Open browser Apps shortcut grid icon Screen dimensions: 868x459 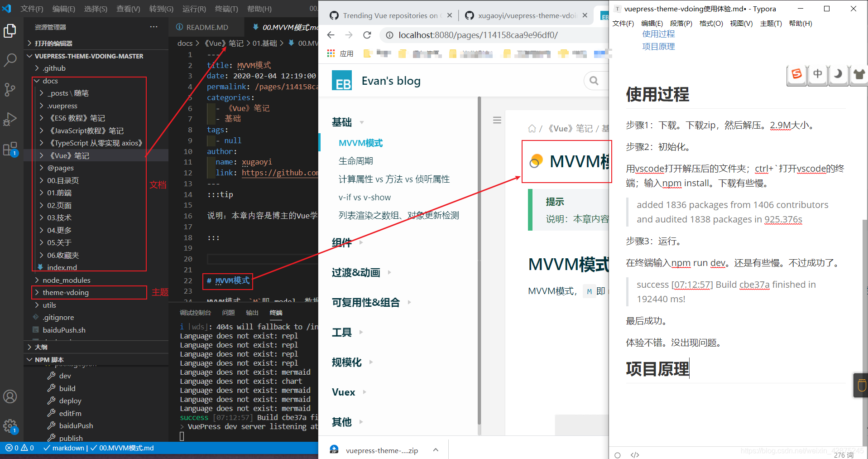click(331, 53)
